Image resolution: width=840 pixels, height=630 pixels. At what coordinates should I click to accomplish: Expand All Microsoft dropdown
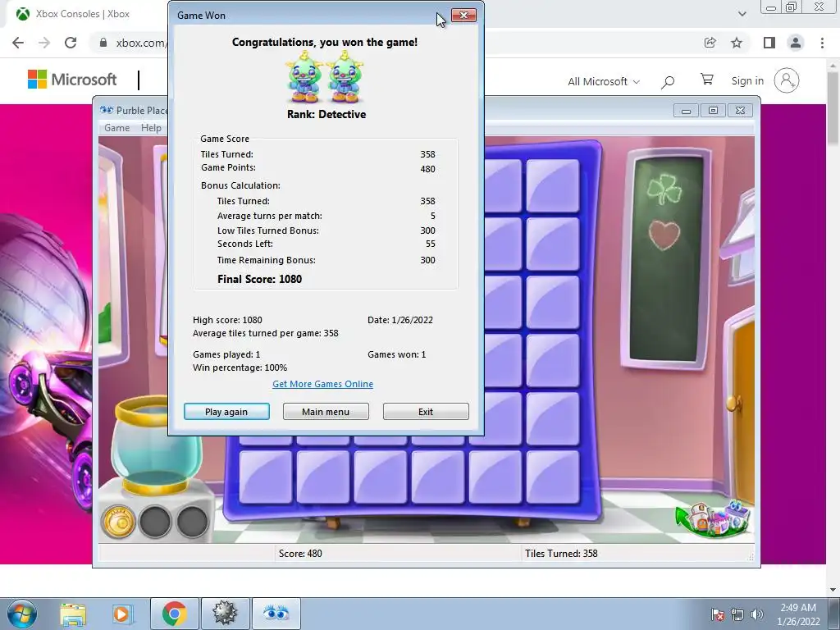tap(604, 81)
